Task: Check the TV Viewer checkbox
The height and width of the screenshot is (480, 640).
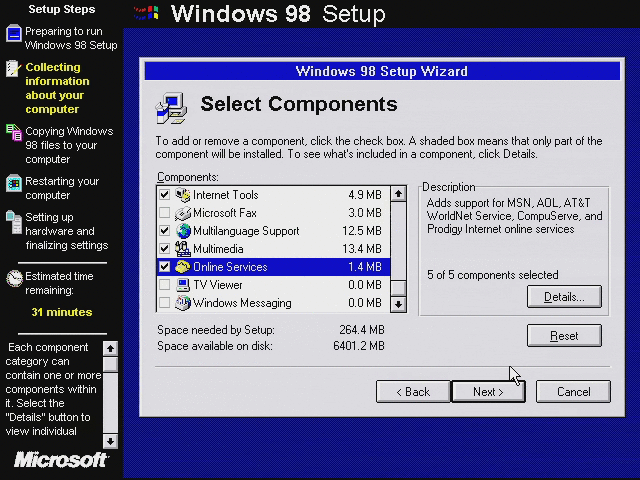Action: (x=164, y=285)
